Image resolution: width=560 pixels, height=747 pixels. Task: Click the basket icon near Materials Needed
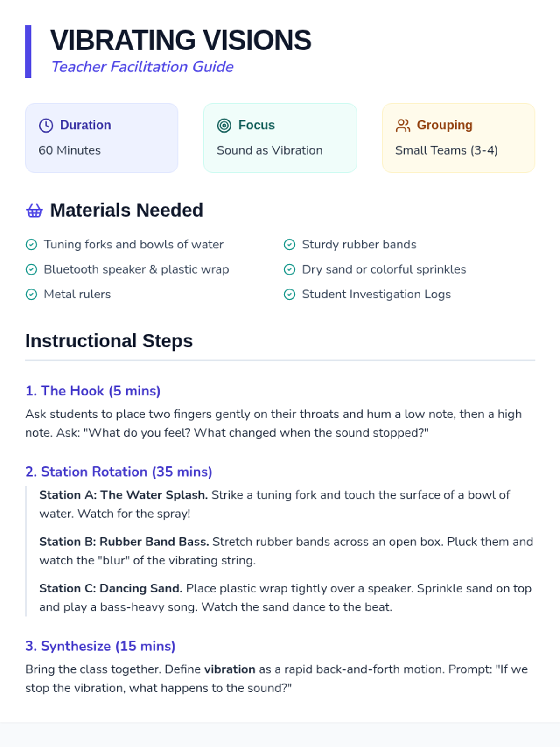34,211
